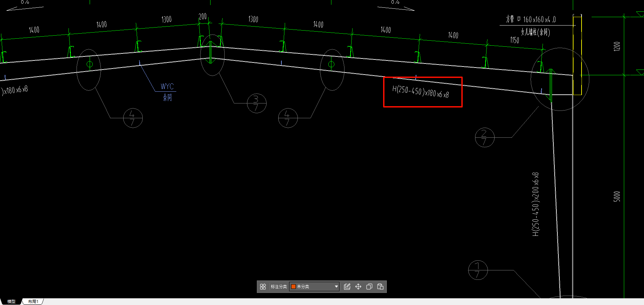Select the 方管 160x160x4.0 annotation text
Viewport: 644px width, 305px height.
click(531, 19)
